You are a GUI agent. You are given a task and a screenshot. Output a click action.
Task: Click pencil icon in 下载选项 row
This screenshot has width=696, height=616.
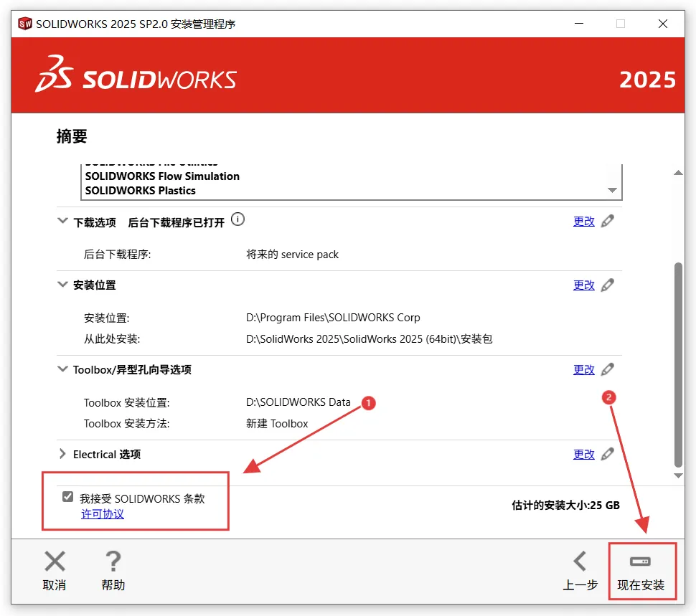pyautogui.click(x=608, y=221)
